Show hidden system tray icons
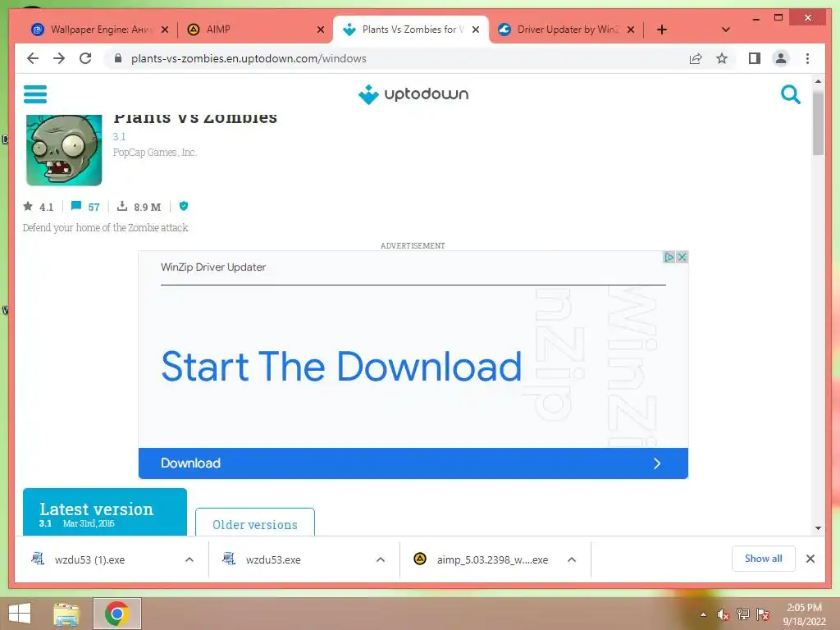 click(x=703, y=615)
